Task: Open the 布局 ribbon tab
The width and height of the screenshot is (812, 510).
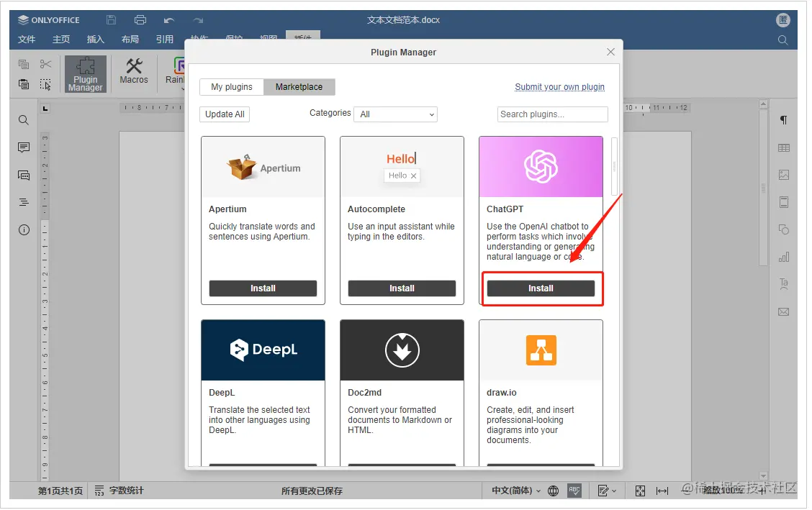Action: pyautogui.click(x=130, y=40)
